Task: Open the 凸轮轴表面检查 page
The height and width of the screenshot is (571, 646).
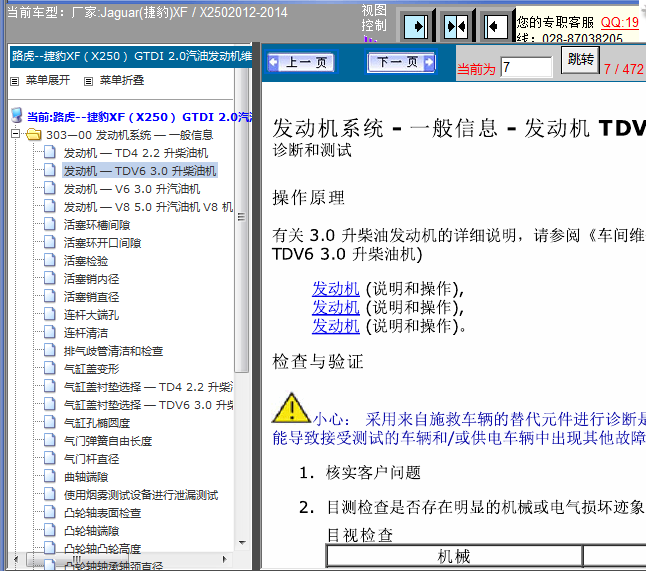Action: [103, 513]
